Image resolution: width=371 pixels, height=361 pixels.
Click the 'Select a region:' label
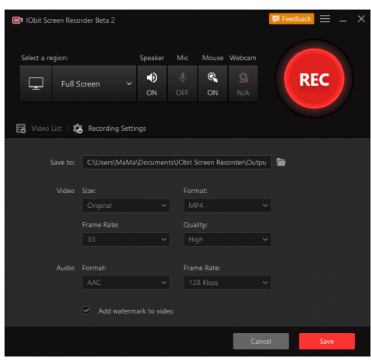[x=45, y=58]
